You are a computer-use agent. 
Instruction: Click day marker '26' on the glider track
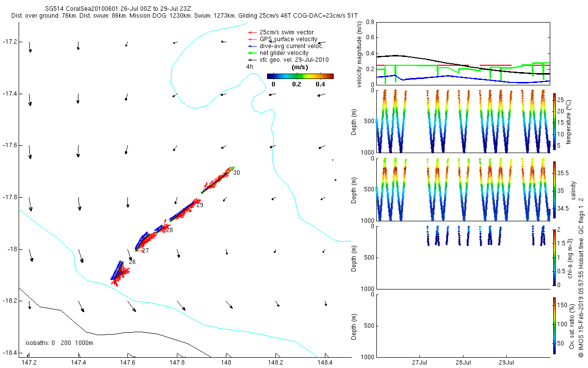point(132,262)
